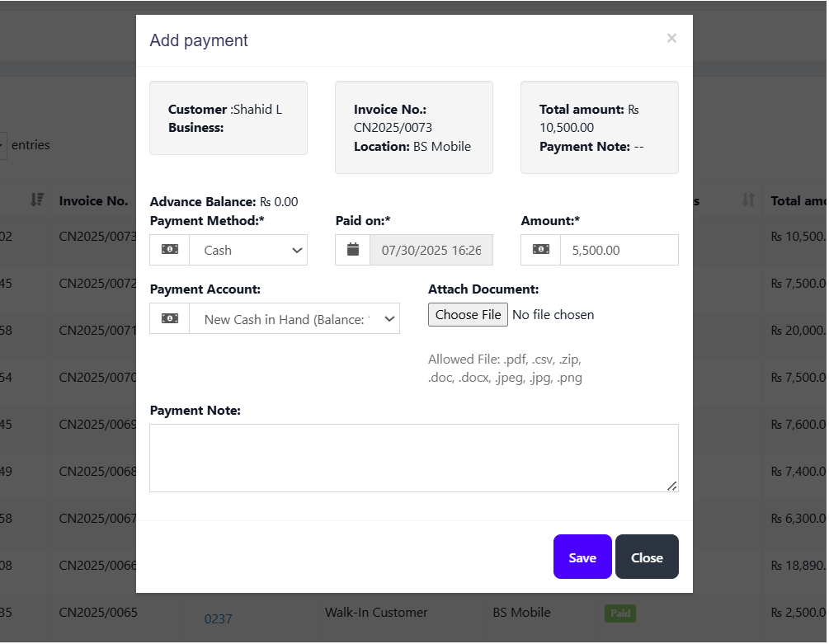Click the money icon beside Payment Method
829x644 pixels.
170,250
